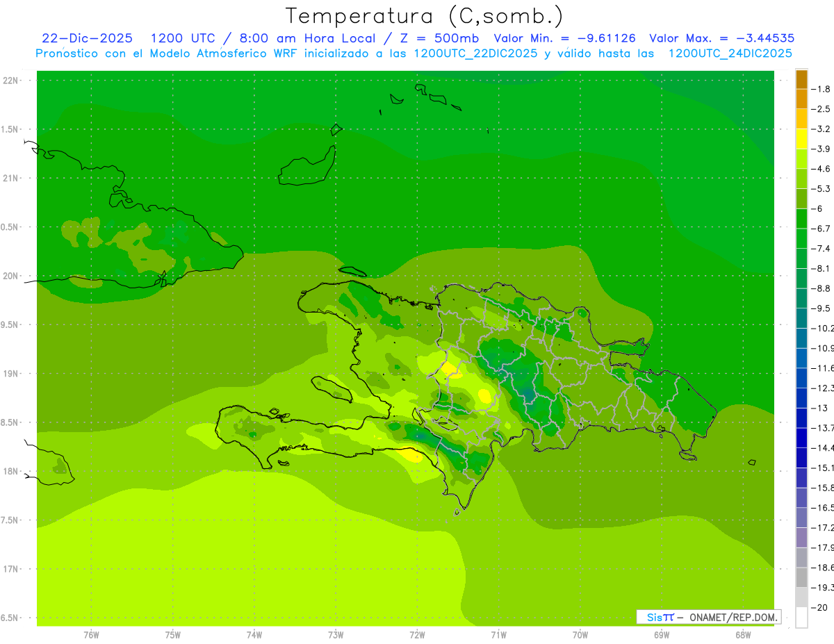The image size is (834, 644).
Task: Click the longitude label '70W'
Action: click(580, 634)
